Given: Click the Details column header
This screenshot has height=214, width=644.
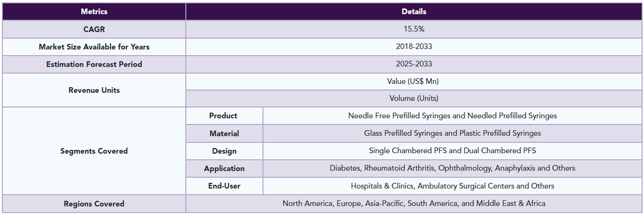Looking at the screenshot, I should click(x=414, y=12).
